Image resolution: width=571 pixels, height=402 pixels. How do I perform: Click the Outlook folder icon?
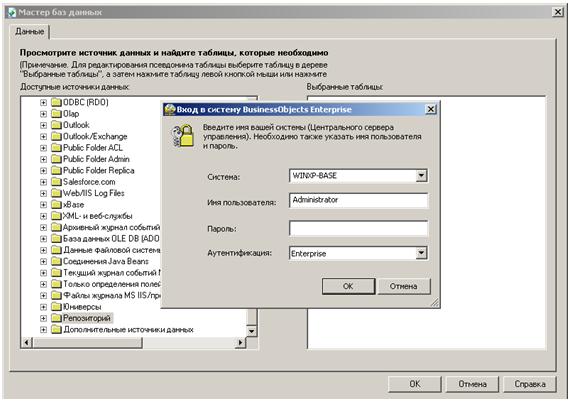point(56,125)
